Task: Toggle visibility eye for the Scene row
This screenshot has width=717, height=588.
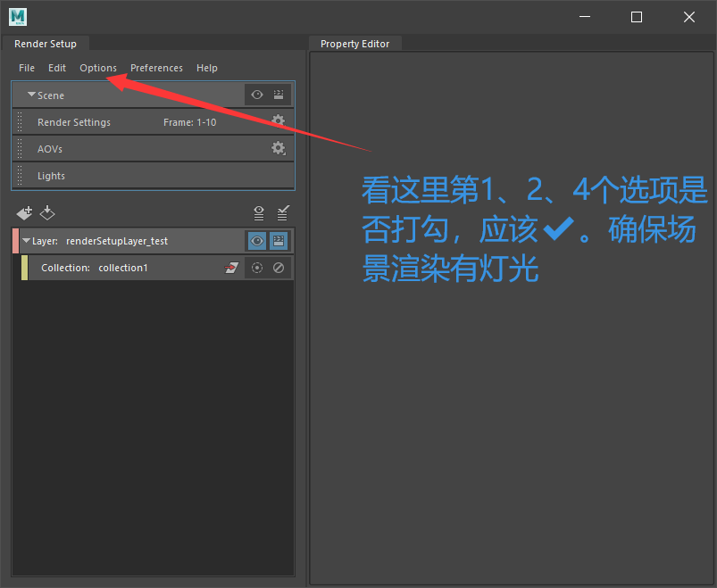Action: click(257, 95)
